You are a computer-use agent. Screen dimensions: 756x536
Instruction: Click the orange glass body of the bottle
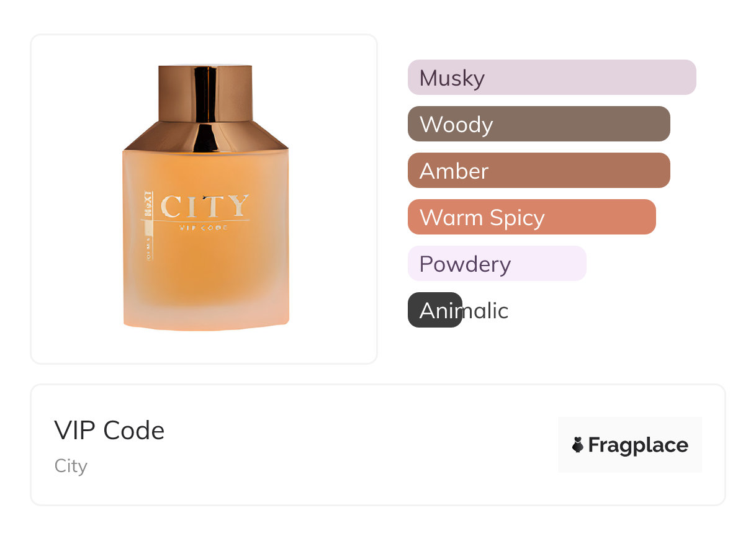click(211, 273)
